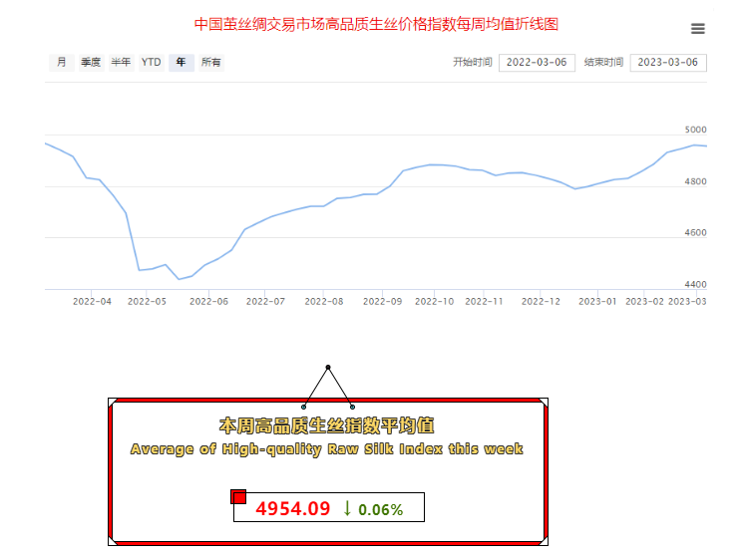The height and width of the screenshot is (560, 742).
Task: Click the 5000 y-axis label
Action: click(x=695, y=131)
